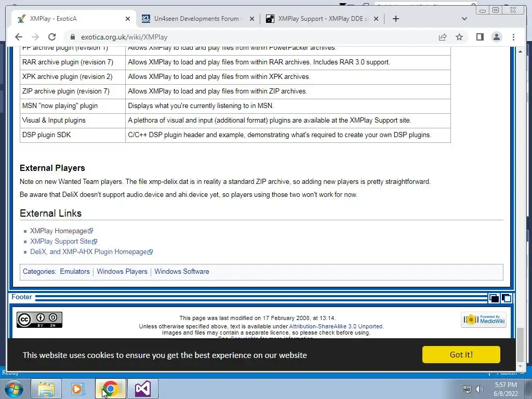The height and width of the screenshot is (399, 532).
Task: Click the network tray icon
Action: pyautogui.click(x=467, y=389)
